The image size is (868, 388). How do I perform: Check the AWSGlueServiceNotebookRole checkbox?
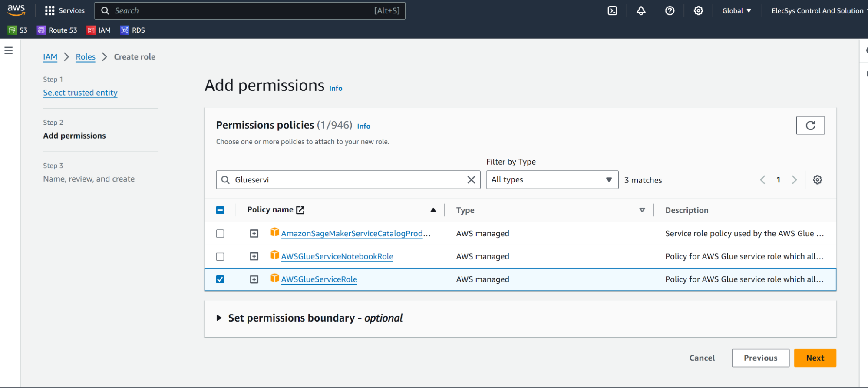click(220, 257)
